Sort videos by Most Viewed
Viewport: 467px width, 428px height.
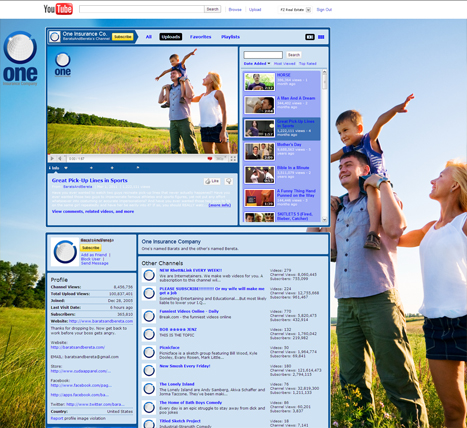285,63
